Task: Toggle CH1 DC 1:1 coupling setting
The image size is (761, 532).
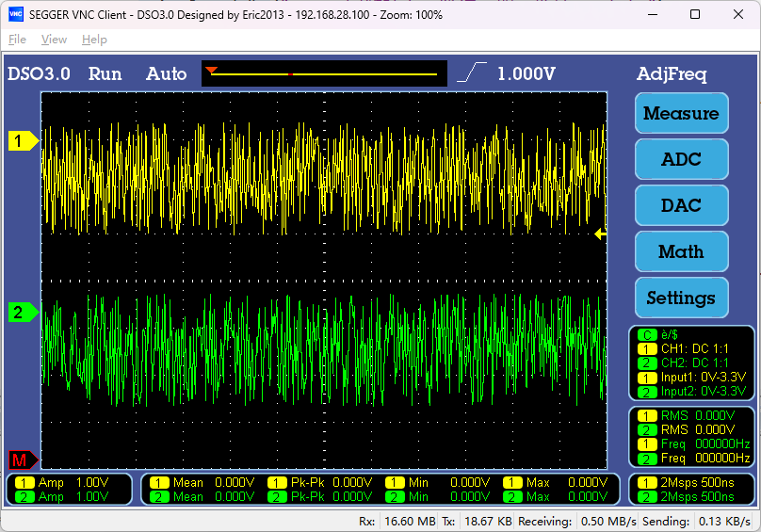Action: point(694,348)
